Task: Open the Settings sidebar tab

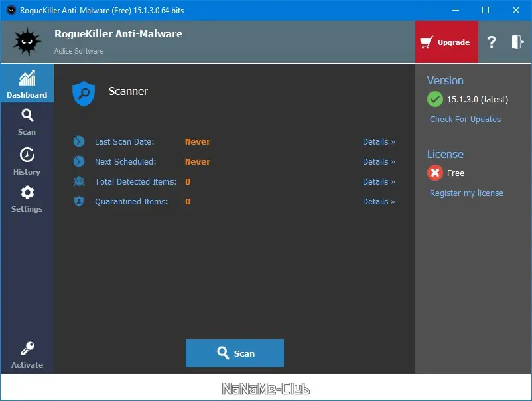Action: [27, 199]
